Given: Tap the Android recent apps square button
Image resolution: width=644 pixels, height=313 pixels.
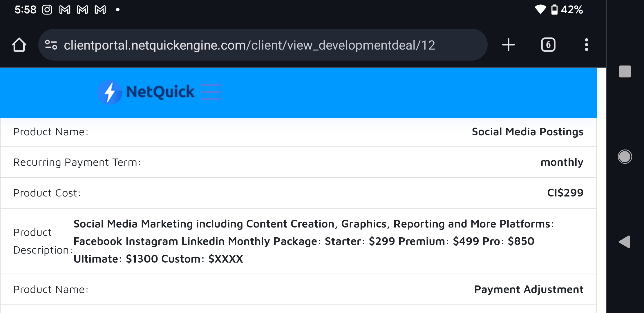Looking at the screenshot, I should click(625, 71).
